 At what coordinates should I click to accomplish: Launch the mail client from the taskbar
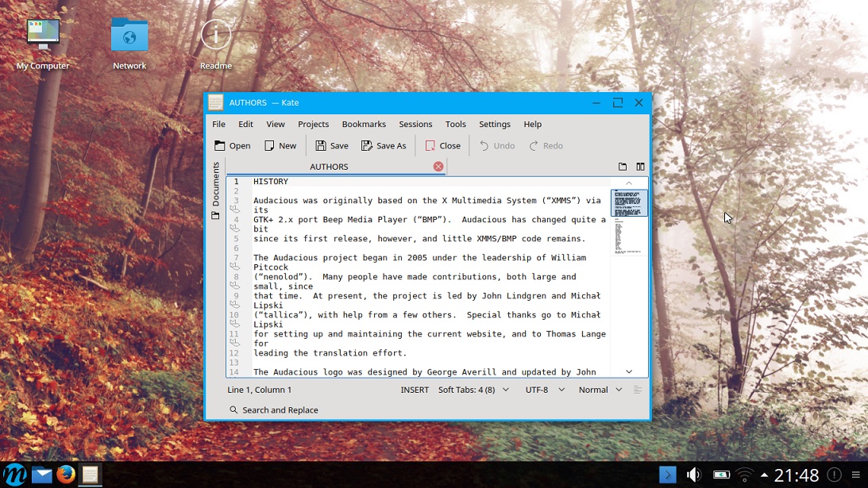coord(41,475)
